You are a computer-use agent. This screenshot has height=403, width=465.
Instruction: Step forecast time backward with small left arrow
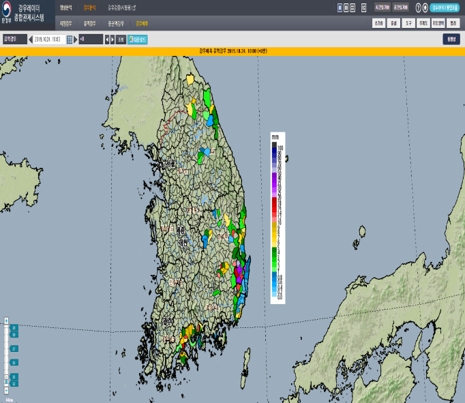(107, 39)
